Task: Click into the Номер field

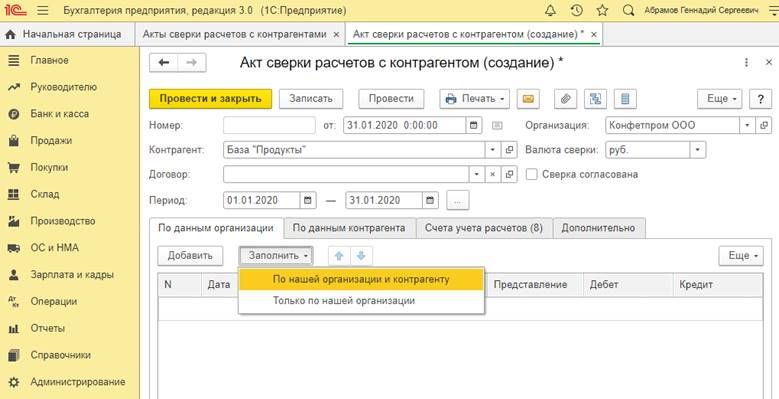Action: (269, 126)
